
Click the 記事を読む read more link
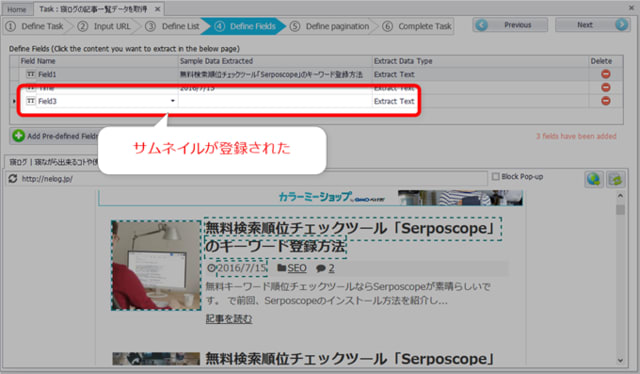(x=229, y=318)
